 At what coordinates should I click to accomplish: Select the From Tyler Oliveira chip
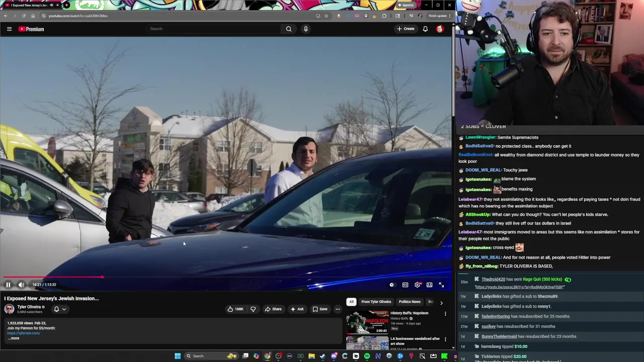376,302
